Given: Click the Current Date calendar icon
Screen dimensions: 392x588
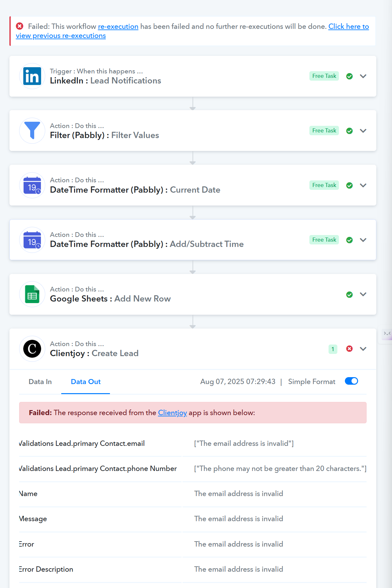Looking at the screenshot, I should tap(32, 185).
